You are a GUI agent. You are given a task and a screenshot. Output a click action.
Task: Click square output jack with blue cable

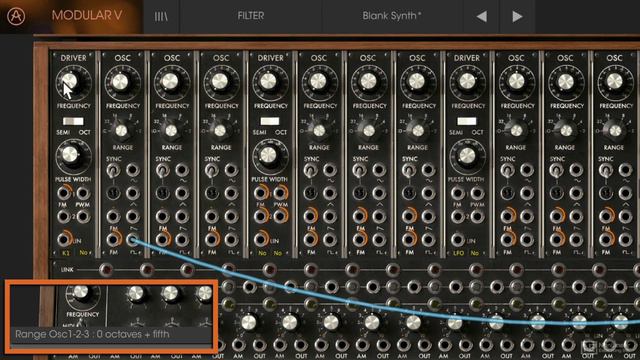(132, 239)
